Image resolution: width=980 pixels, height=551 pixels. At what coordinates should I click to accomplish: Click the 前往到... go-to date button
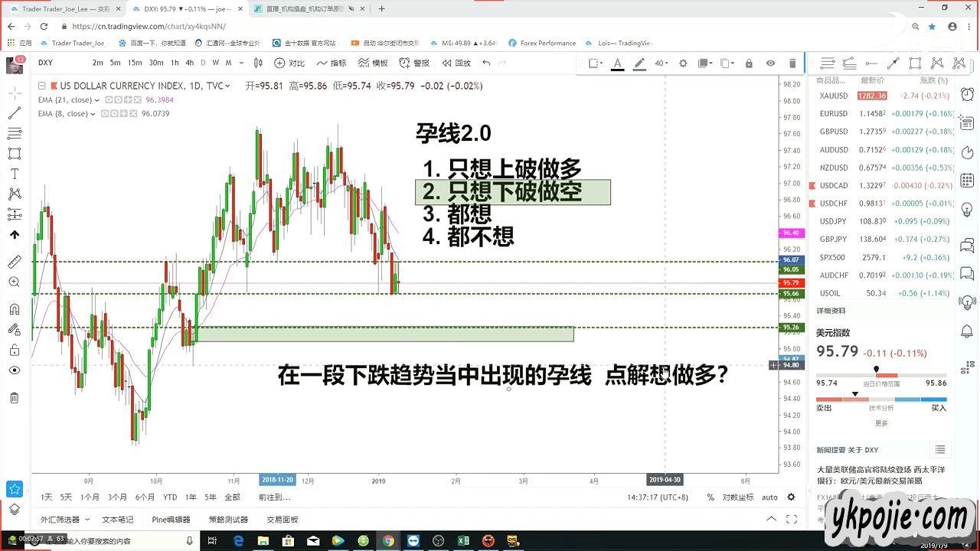[x=275, y=497]
